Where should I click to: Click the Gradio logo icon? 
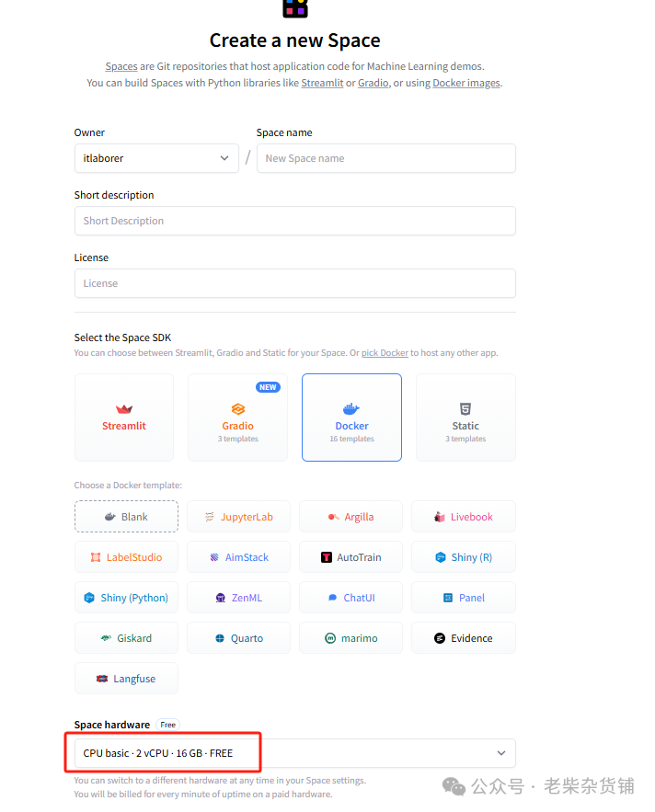(237, 409)
